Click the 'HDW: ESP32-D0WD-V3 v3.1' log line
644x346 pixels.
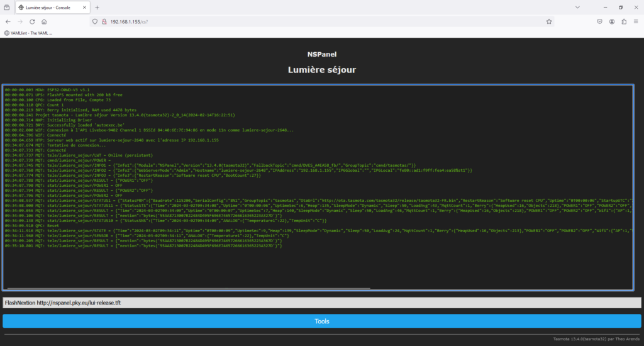pyautogui.click(x=47, y=89)
